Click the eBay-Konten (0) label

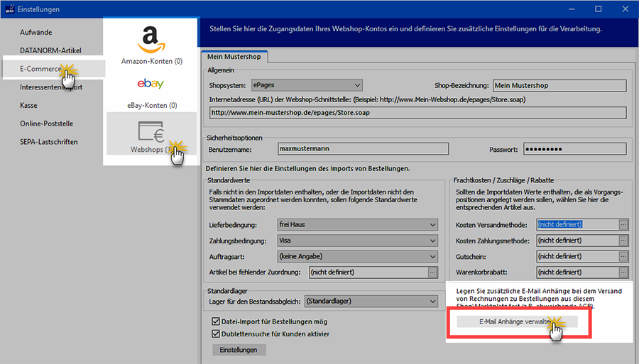point(152,105)
